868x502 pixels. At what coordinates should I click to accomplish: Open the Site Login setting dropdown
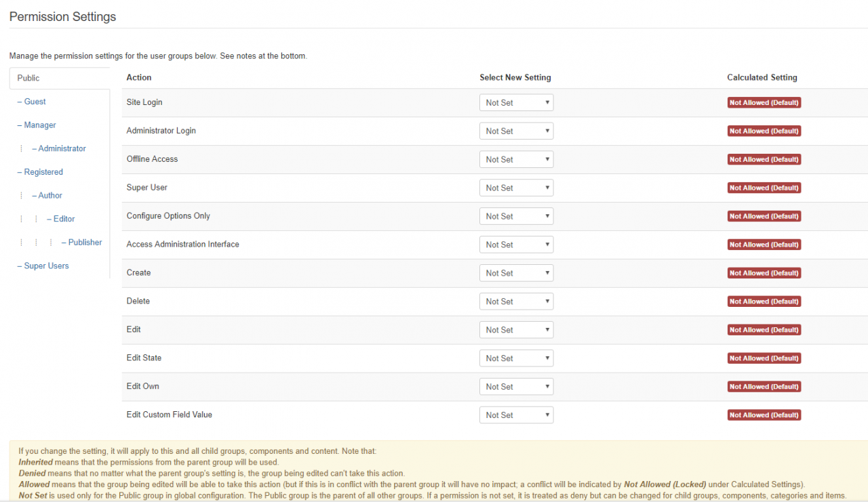click(516, 103)
